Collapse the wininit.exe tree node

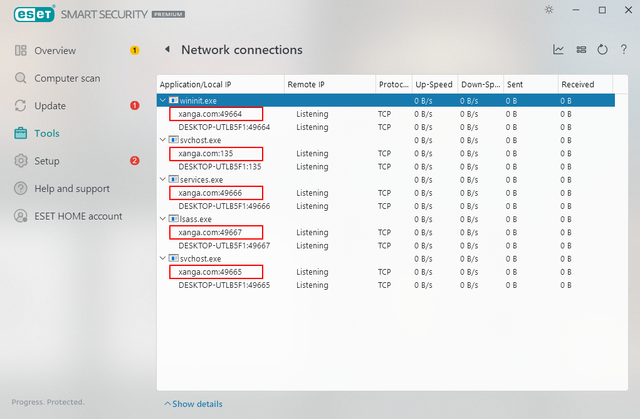[x=162, y=100]
